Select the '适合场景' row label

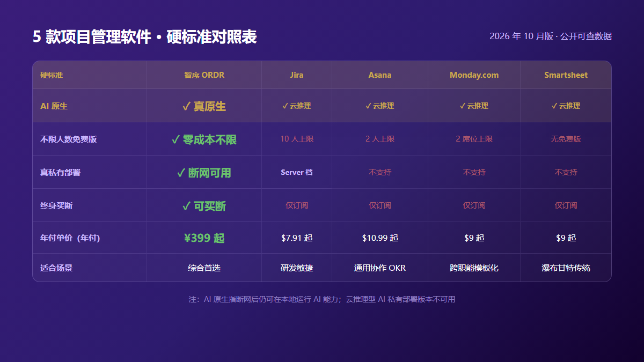tap(56, 268)
